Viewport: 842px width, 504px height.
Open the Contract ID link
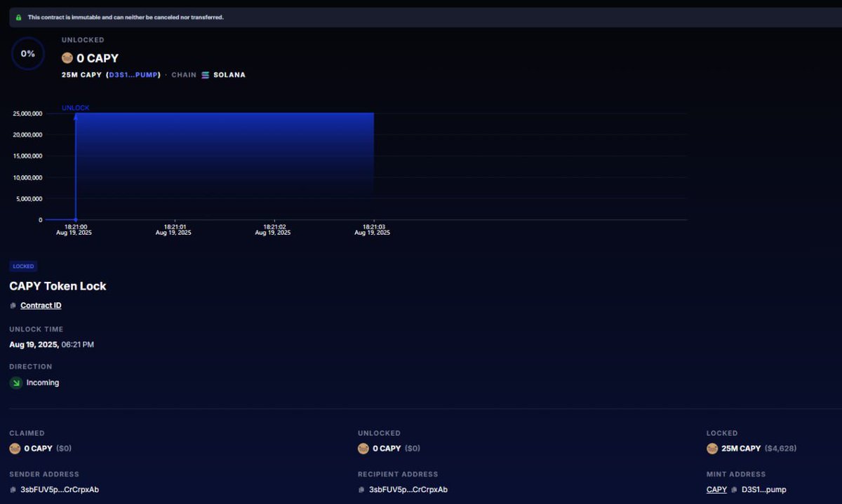[x=41, y=306]
